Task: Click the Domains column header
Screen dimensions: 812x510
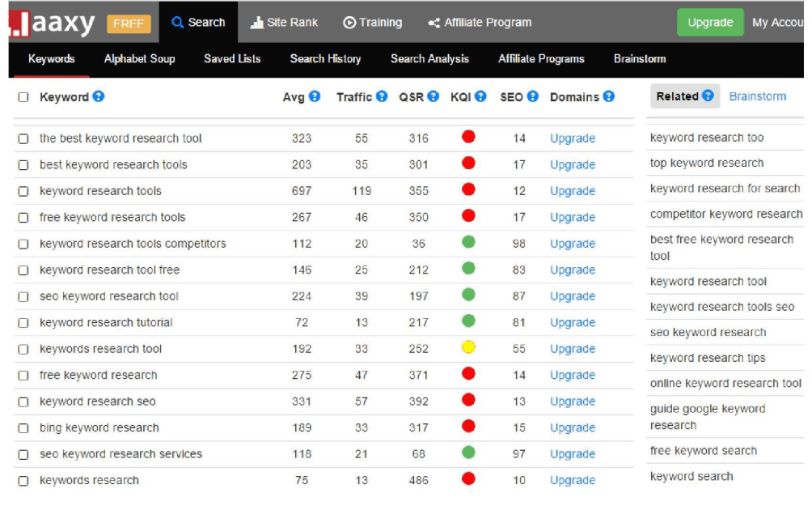Action: click(574, 97)
